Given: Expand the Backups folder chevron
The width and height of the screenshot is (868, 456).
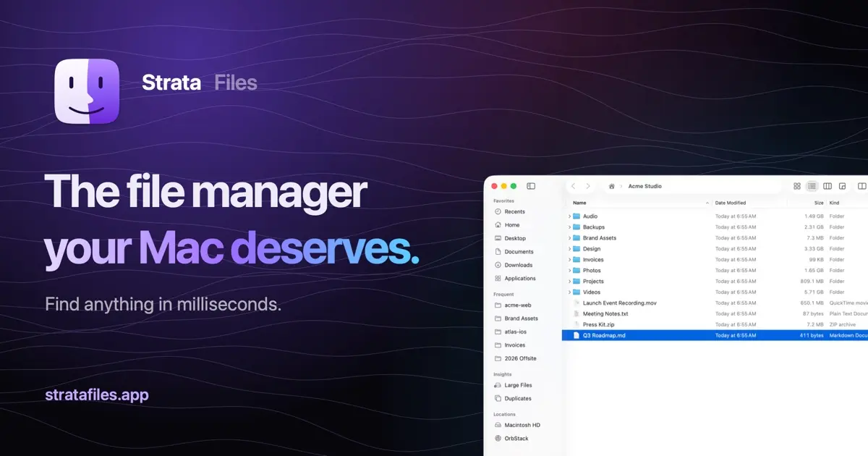Looking at the screenshot, I should pos(569,227).
